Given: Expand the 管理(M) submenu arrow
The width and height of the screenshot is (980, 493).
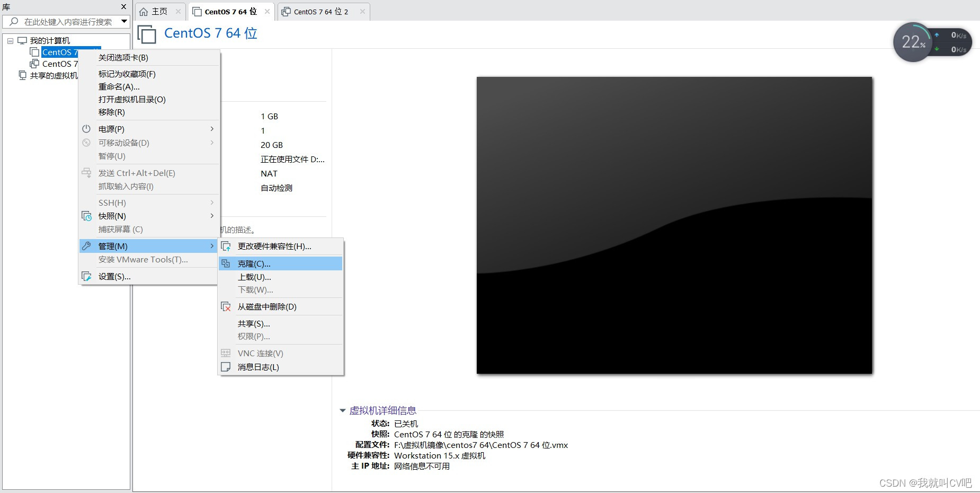Looking at the screenshot, I should [212, 246].
